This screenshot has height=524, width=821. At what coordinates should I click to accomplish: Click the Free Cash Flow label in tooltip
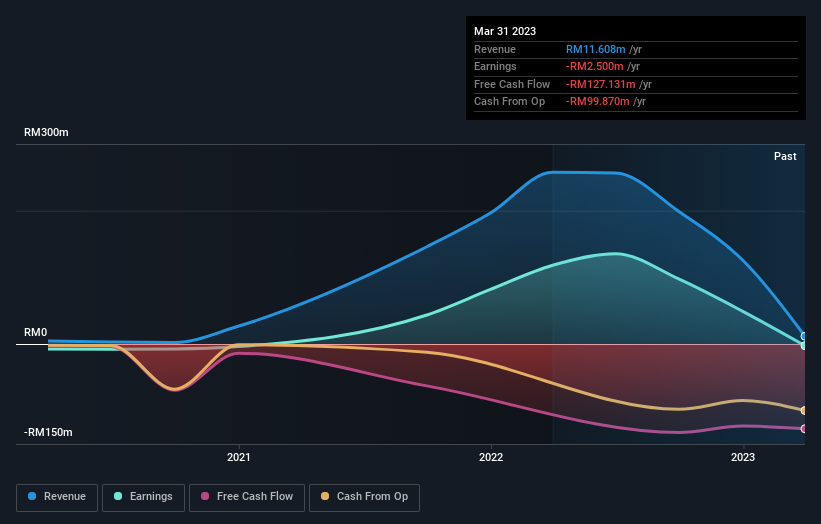pyautogui.click(x=512, y=84)
